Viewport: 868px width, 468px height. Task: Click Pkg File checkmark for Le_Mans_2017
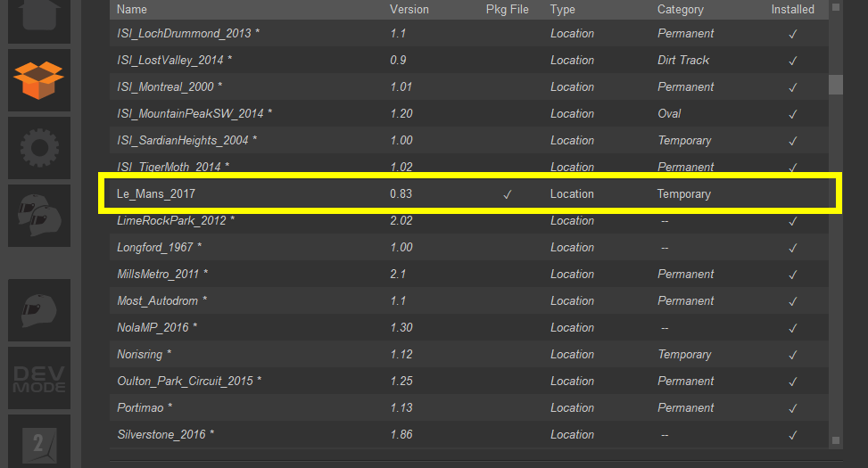click(507, 194)
